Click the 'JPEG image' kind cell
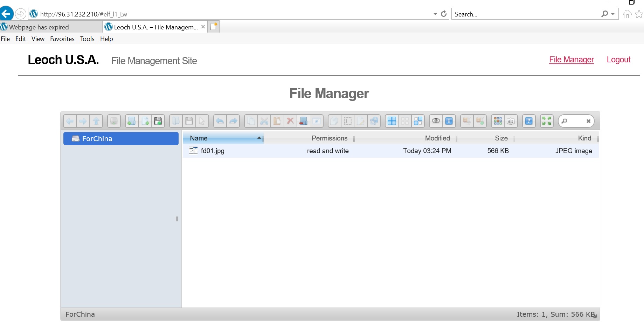This screenshot has width=644, height=330. pos(574,151)
